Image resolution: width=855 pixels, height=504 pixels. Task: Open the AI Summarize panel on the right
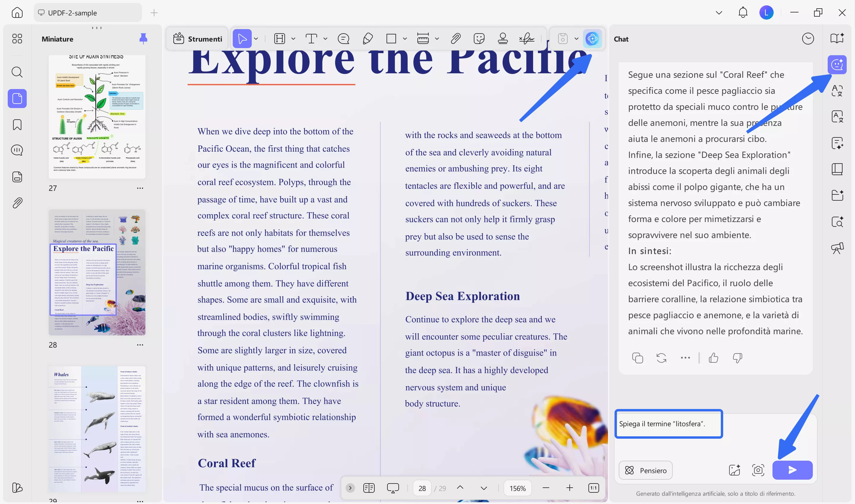837,143
